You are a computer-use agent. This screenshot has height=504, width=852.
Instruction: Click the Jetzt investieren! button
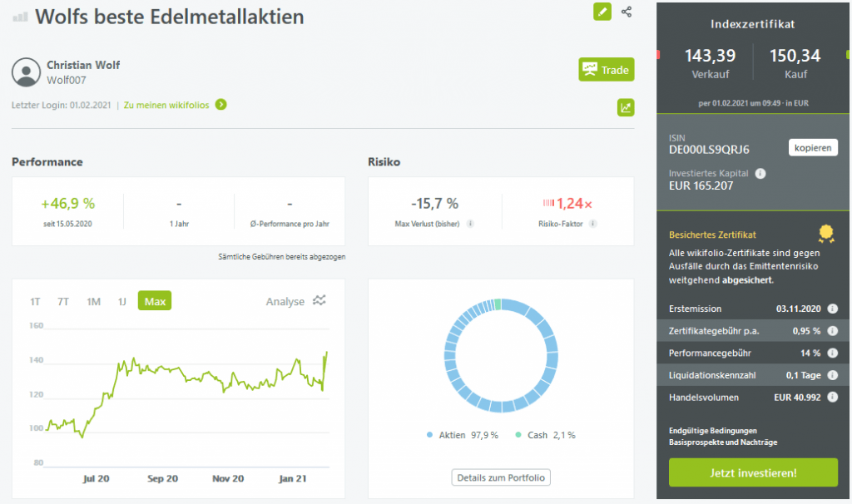tap(753, 472)
